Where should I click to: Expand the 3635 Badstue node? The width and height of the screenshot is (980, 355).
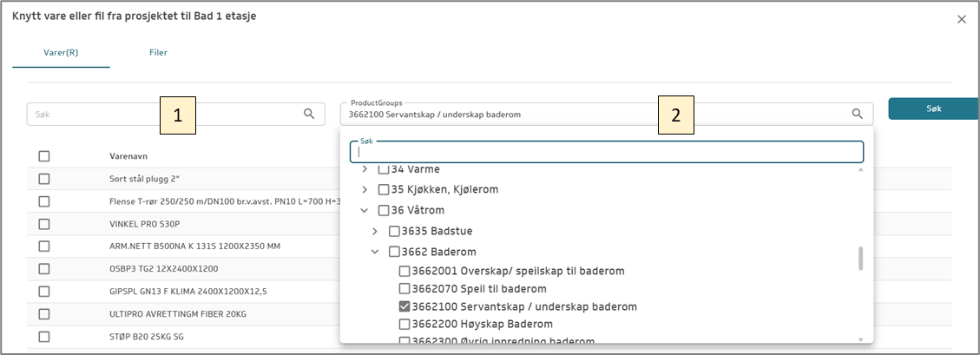(x=375, y=231)
